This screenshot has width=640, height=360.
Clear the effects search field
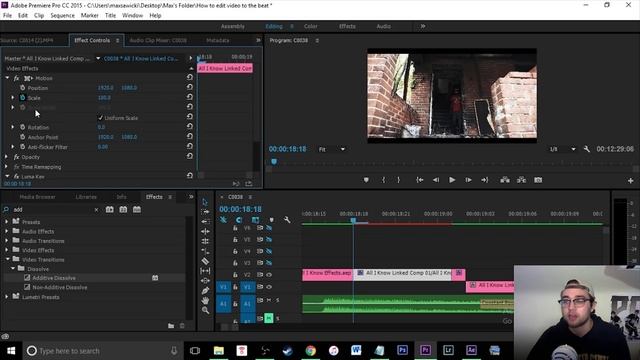[96, 210]
